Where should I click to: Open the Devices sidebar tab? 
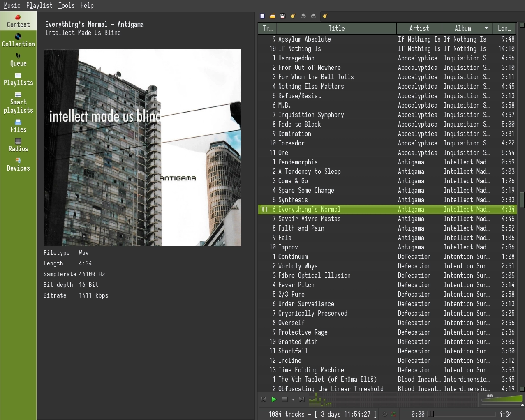18,164
